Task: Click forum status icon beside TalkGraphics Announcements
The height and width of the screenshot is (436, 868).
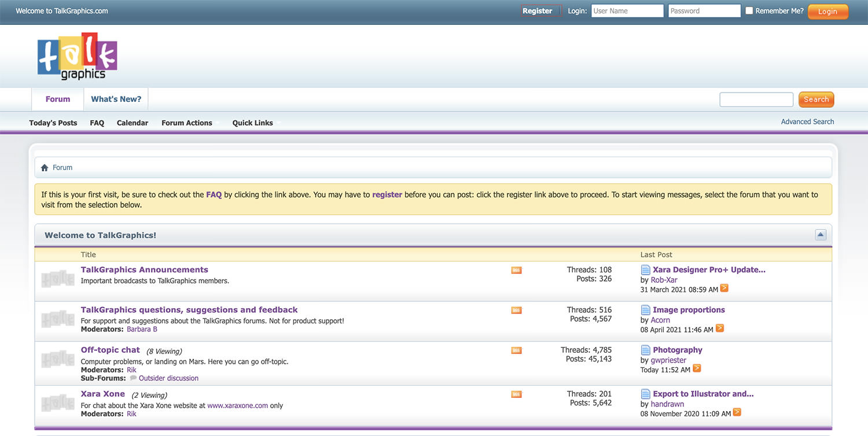Action: click(58, 279)
